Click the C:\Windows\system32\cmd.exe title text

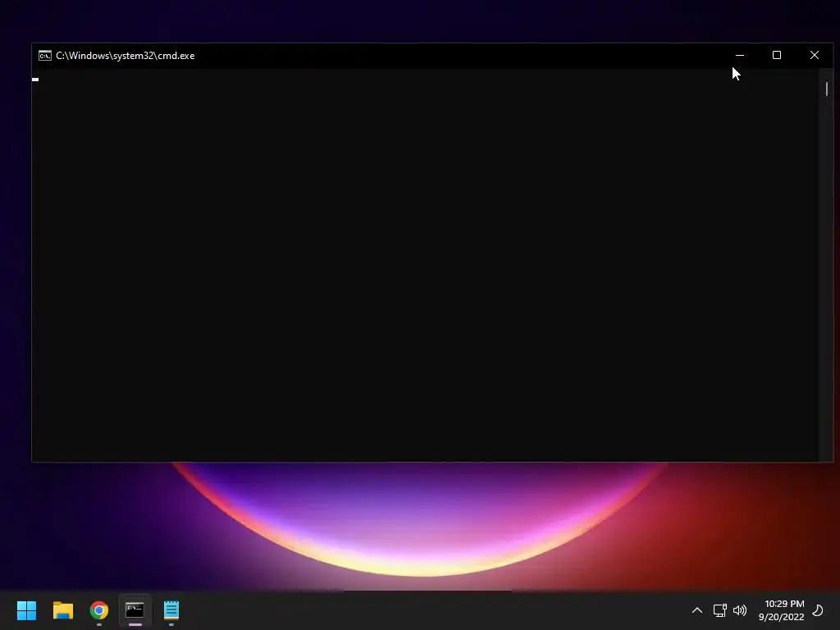(x=126, y=56)
